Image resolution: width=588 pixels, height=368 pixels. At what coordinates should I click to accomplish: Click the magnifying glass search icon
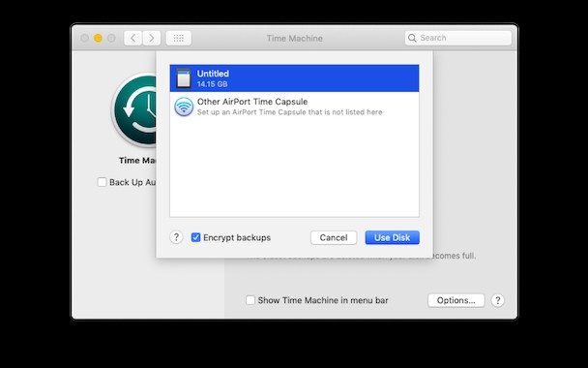[412, 38]
